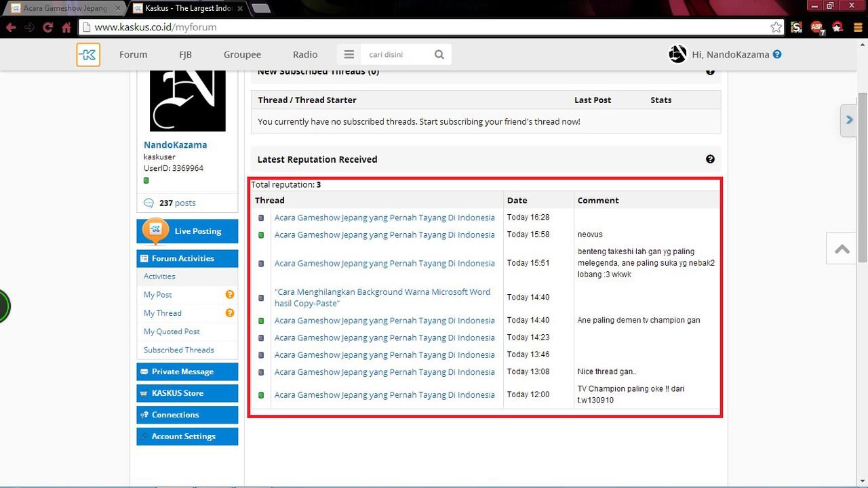Click the Today 15:51 date cell

point(528,264)
